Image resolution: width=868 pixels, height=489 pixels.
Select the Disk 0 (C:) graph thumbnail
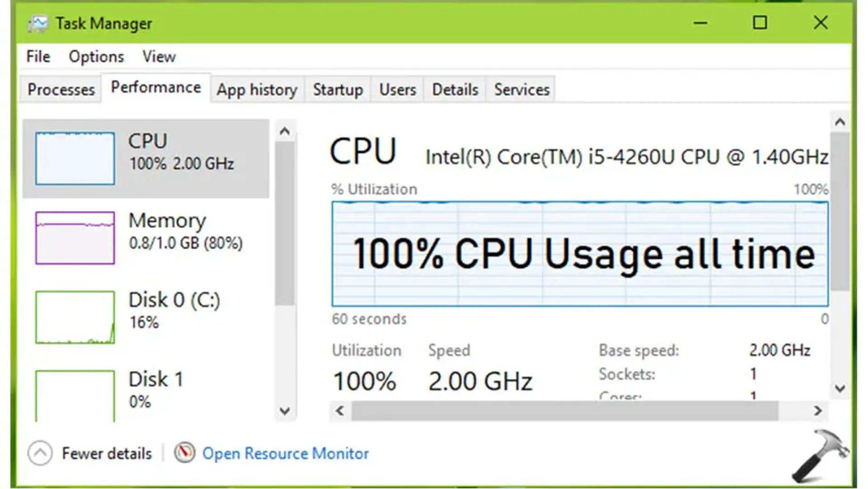(x=75, y=317)
